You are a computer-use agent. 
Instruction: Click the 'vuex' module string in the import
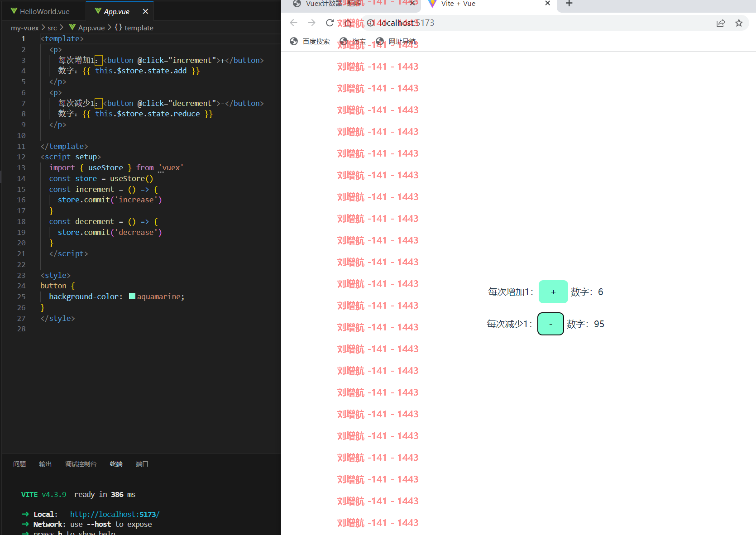(171, 167)
